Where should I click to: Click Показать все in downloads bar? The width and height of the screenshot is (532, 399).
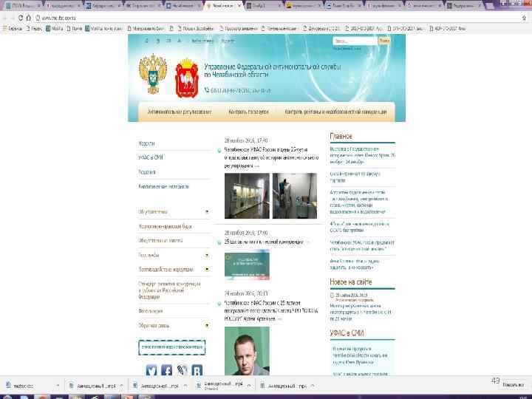(514, 385)
